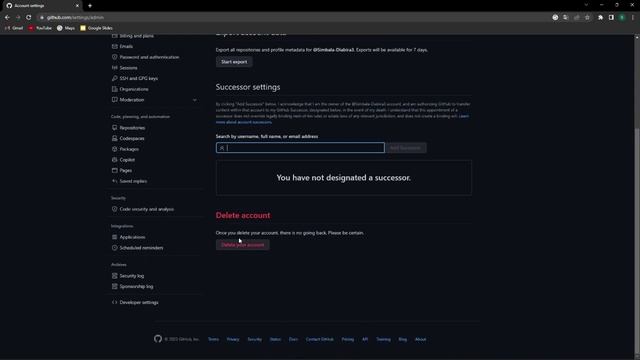
Task: Open the Blog footer link
Action: click(x=402, y=339)
